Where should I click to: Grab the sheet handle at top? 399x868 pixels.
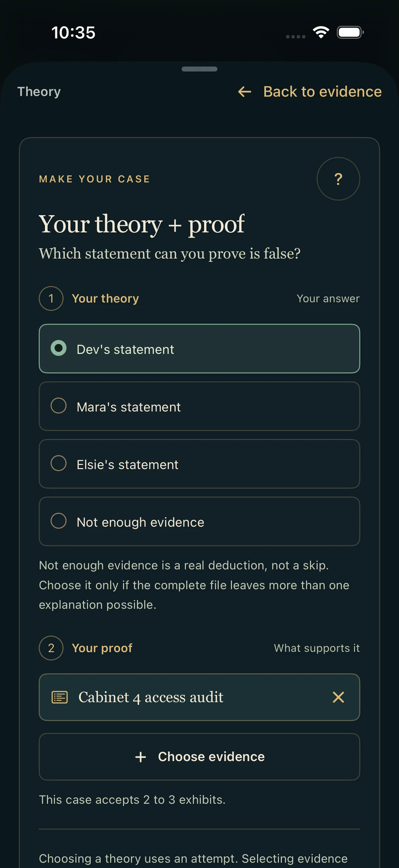[x=199, y=69]
